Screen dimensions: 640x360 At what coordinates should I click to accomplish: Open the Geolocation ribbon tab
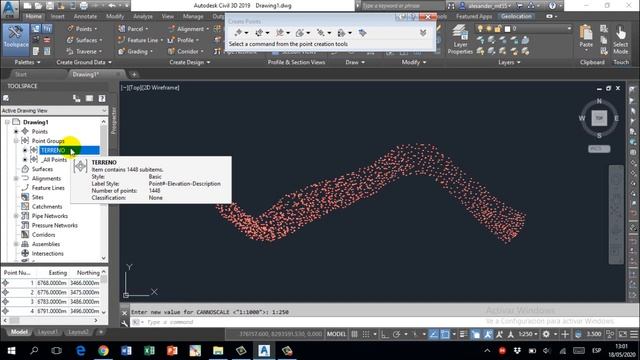(516, 17)
